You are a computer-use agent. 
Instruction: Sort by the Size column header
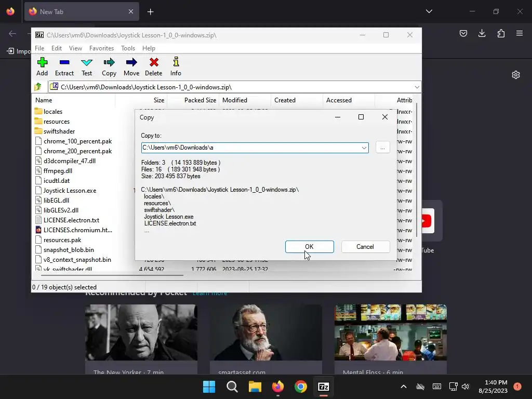141,100
